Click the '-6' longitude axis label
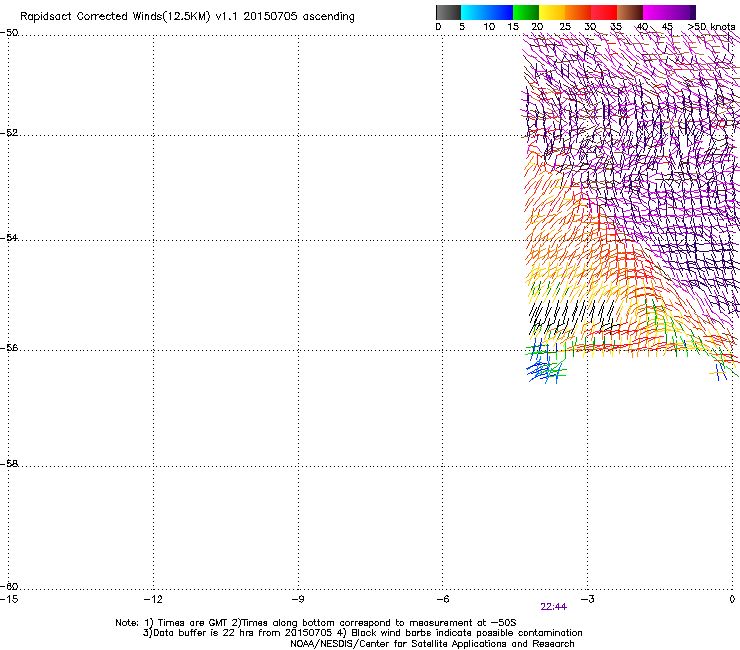This screenshot has width=740, height=650. (x=442, y=599)
